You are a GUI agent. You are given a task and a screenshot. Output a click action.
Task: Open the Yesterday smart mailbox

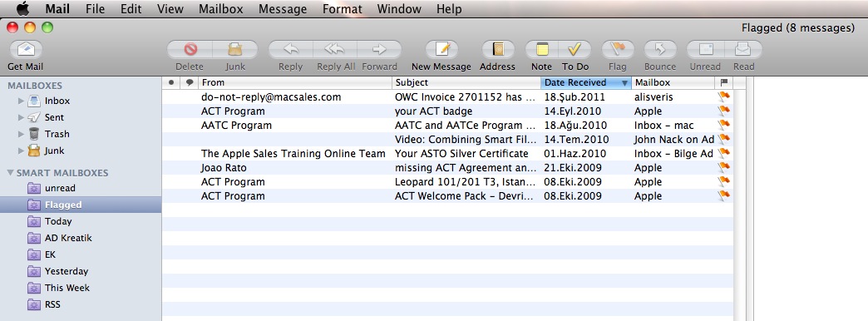coord(66,271)
